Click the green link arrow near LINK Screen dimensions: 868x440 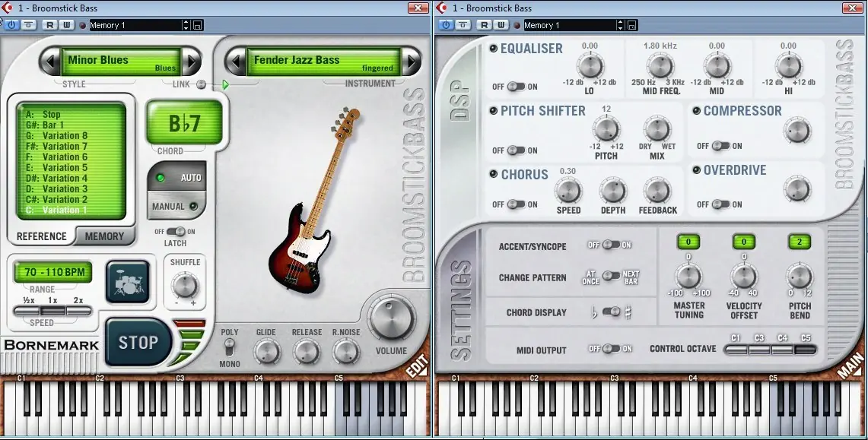[225, 84]
